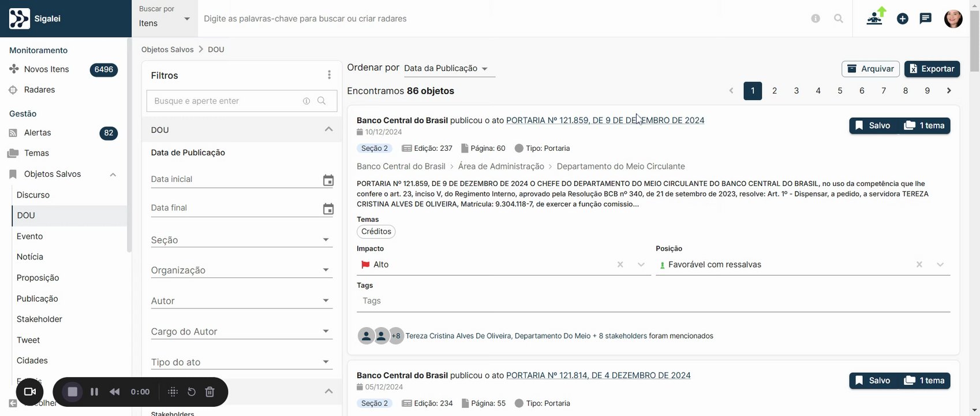Open the PORTARIA Nº 121.859 link

point(605,120)
